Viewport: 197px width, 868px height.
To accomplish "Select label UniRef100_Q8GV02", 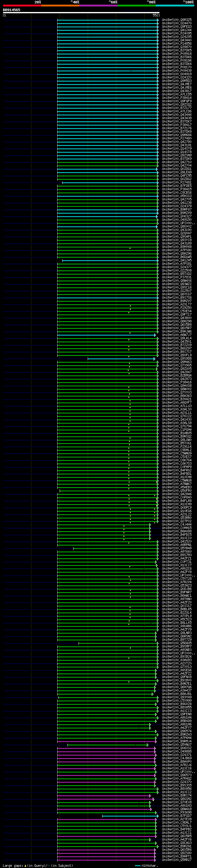I will point(177,226).
